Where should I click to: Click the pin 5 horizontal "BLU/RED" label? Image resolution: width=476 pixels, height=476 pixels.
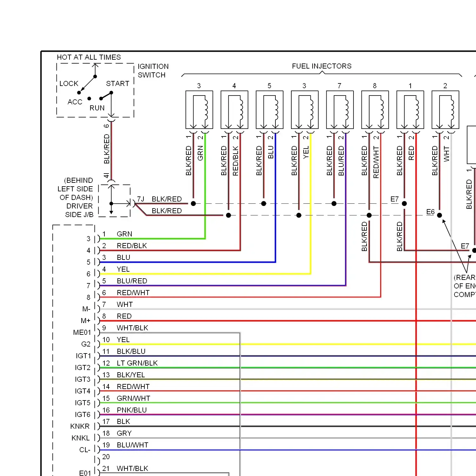coord(132,281)
